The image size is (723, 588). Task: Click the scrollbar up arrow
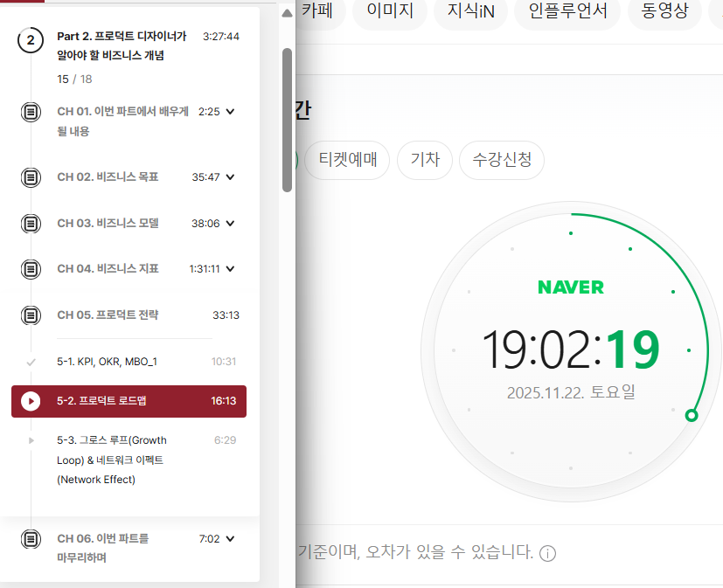(x=288, y=13)
